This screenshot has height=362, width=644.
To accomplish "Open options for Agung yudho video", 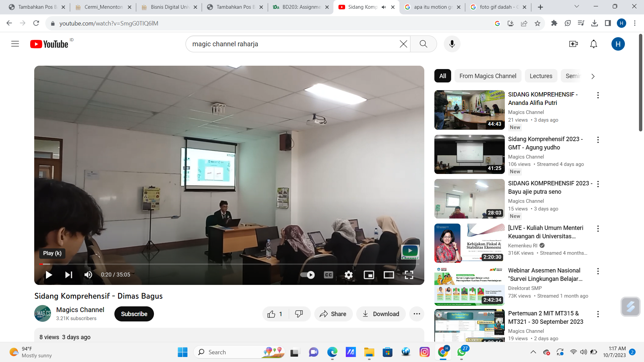I will point(598,140).
